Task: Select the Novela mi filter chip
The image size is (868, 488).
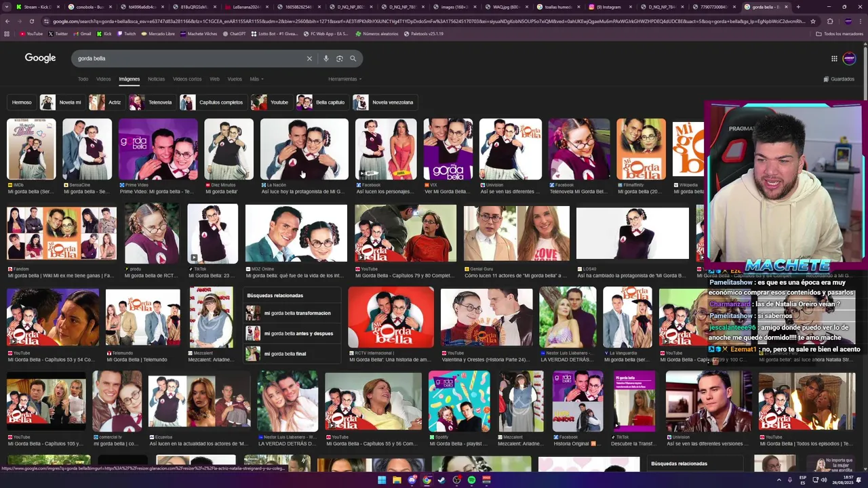Action: pos(62,102)
